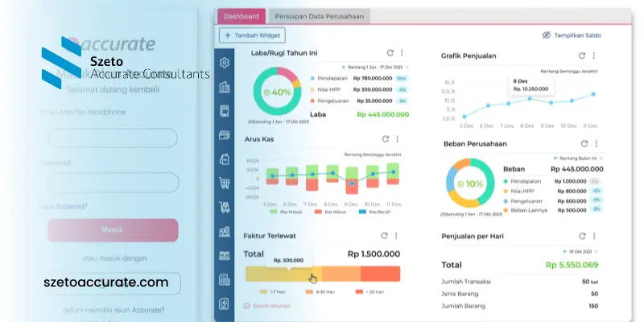Image resolution: width=644 pixels, height=322 pixels.
Task: Open the ledger book icon in sidebar
Action: 225,111
